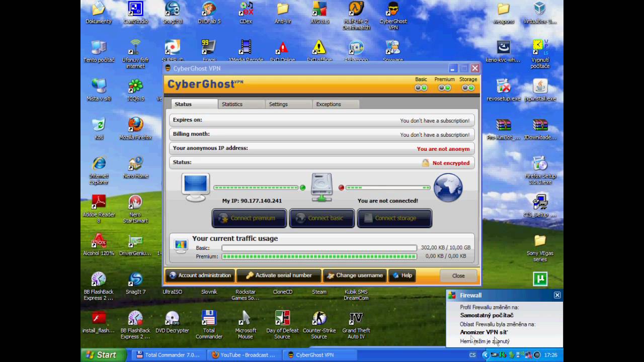Viewport: 644px width, 362px height.
Task: Open Místa v síti desktop icon
Action: [x=99, y=90]
